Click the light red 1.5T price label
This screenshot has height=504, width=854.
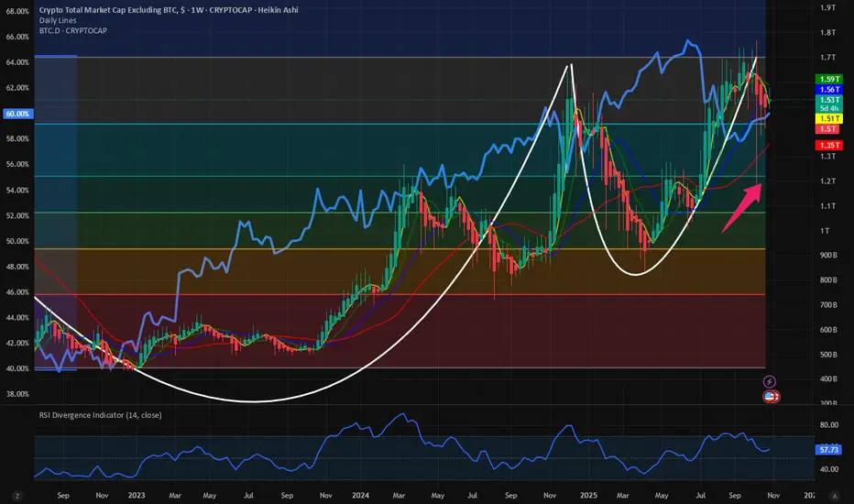pyautogui.click(x=829, y=129)
